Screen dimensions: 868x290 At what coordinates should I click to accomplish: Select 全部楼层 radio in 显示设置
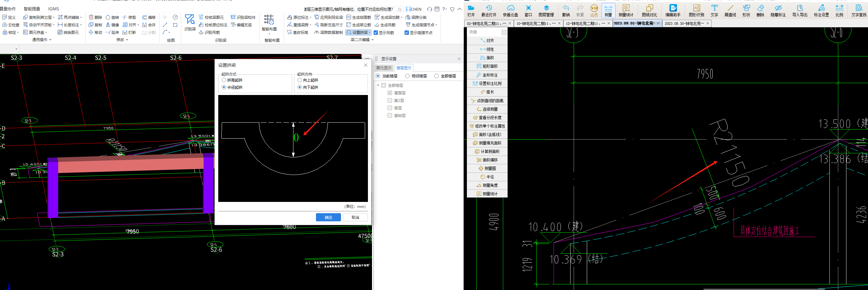coord(445,76)
